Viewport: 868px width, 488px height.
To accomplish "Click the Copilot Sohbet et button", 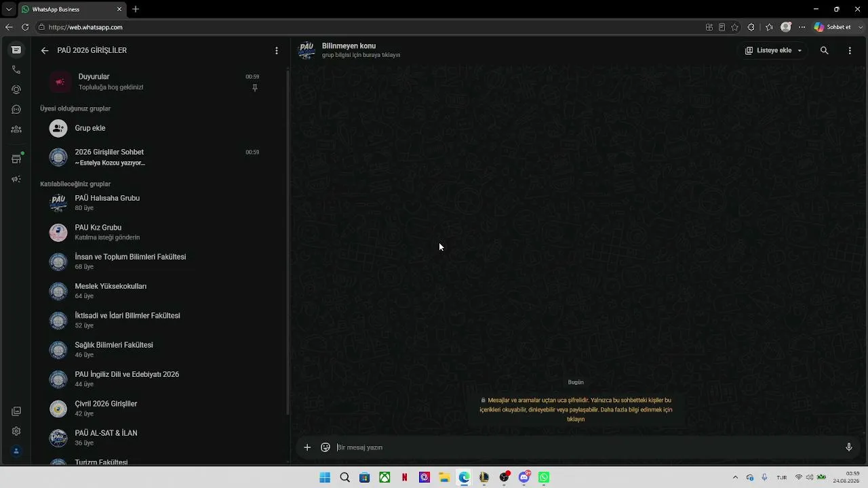I will click(833, 27).
